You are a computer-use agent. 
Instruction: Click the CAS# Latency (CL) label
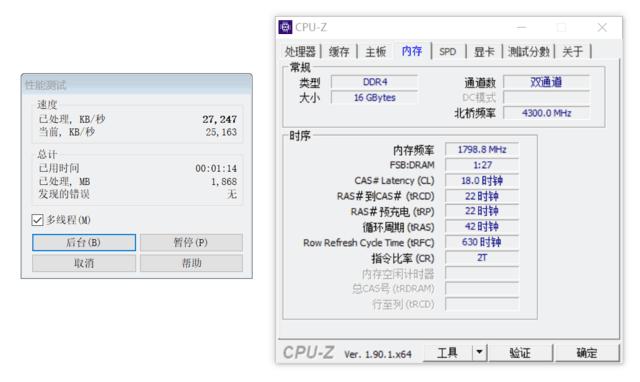coord(394,181)
